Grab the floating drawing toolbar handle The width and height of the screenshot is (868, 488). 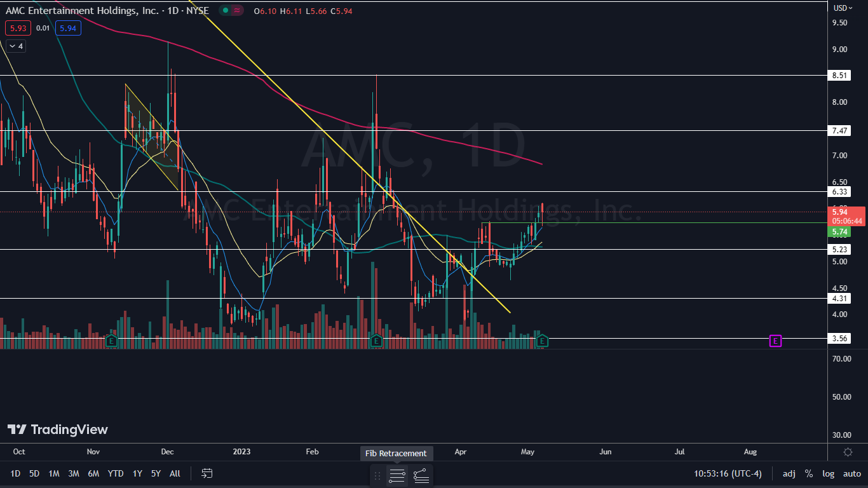377,475
